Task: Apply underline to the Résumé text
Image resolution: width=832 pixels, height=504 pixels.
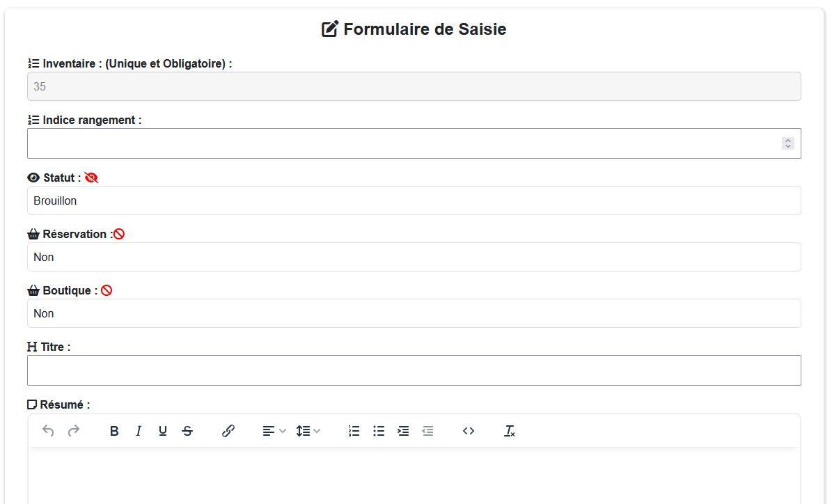Action: 163,431
